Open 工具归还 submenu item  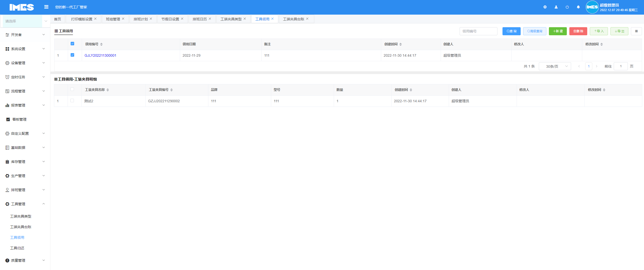[17, 248]
